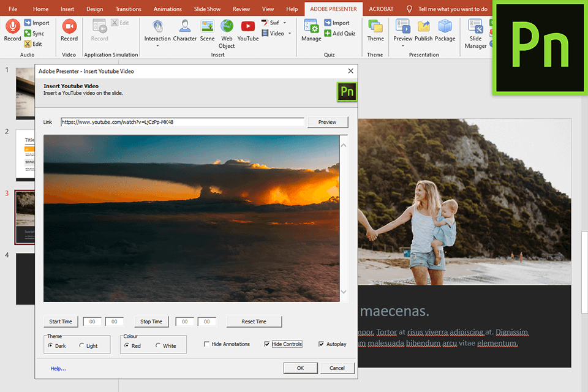Click the Scene icon in Insert group

[208, 26]
